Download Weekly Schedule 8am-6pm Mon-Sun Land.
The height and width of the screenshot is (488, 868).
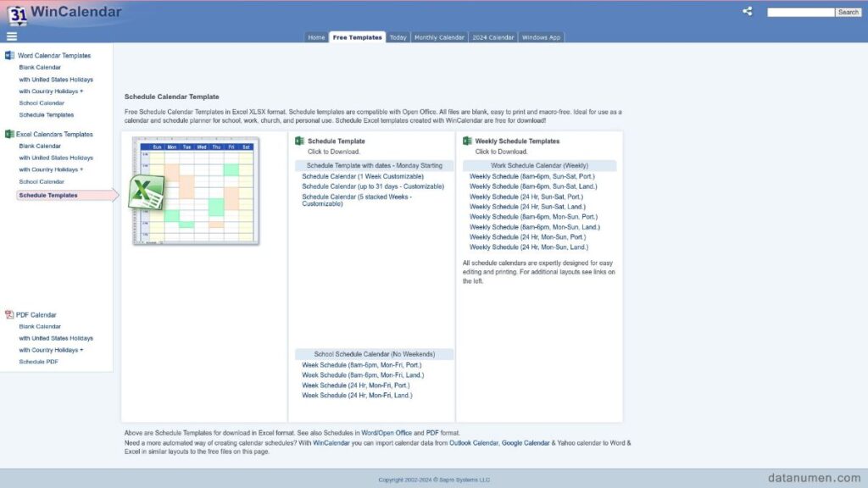click(x=534, y=227)
